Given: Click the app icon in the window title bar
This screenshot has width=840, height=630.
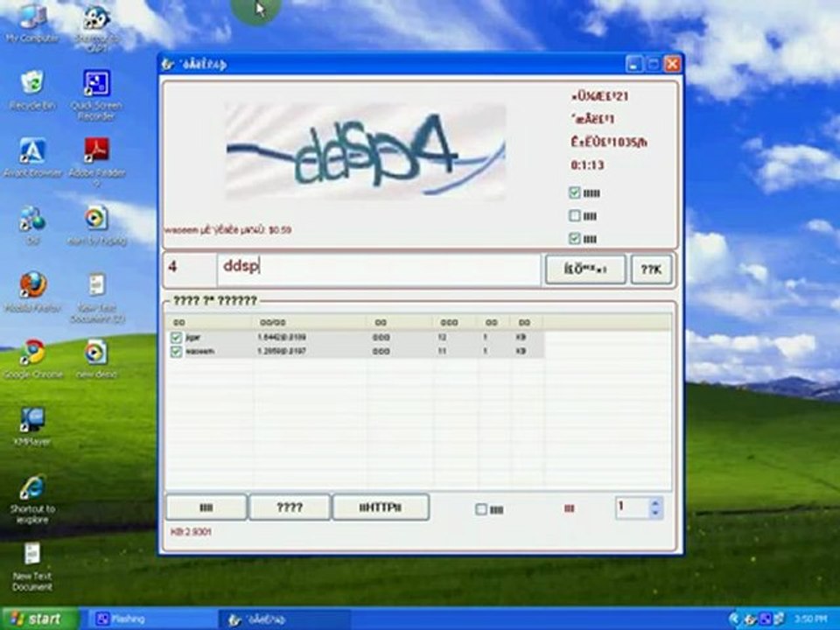Looking at the screenshot, I should tap(168, 64).
